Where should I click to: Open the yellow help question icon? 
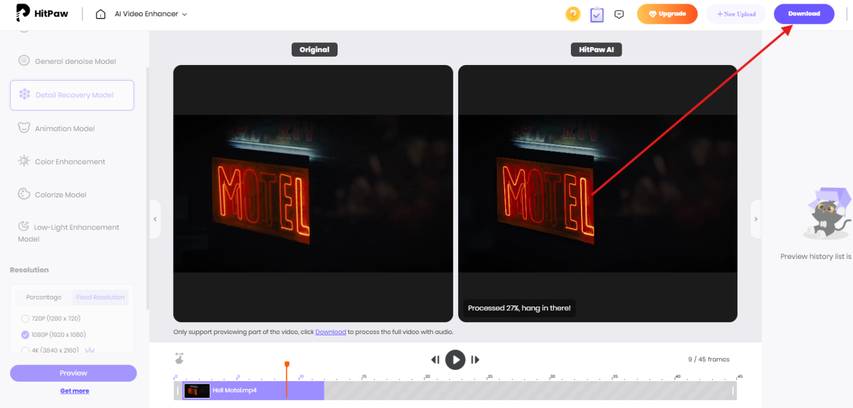573,14
